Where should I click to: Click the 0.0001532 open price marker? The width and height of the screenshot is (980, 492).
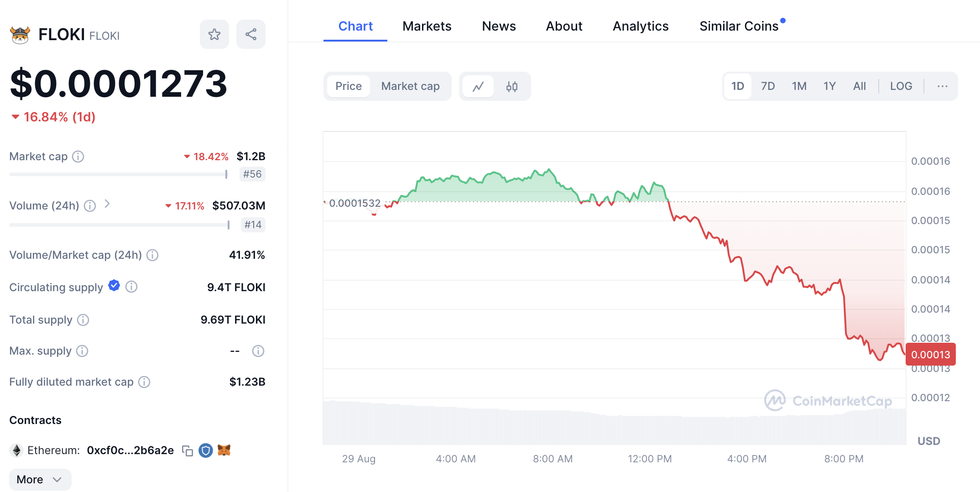[354, 203]
